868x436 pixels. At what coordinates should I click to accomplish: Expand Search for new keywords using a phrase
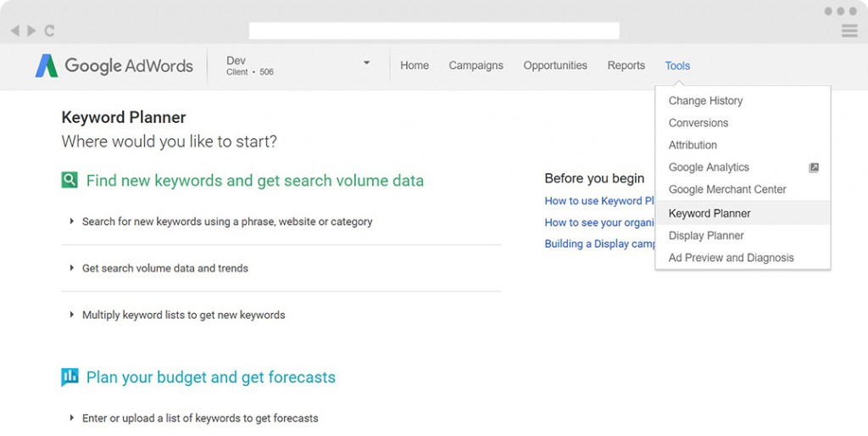coord(227,221)
